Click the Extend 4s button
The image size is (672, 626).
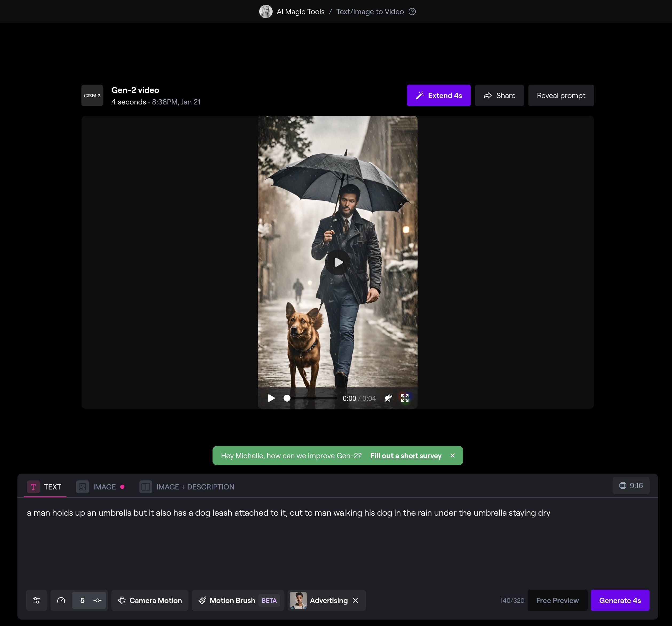438,95
